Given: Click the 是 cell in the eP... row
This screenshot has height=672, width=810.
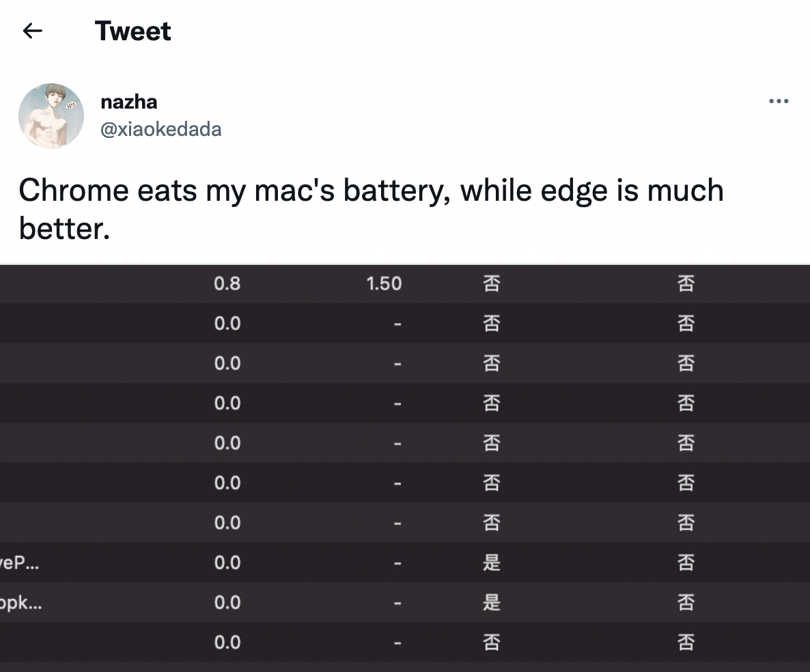Looking at the screenshot, I should click(x=491, y=563).
